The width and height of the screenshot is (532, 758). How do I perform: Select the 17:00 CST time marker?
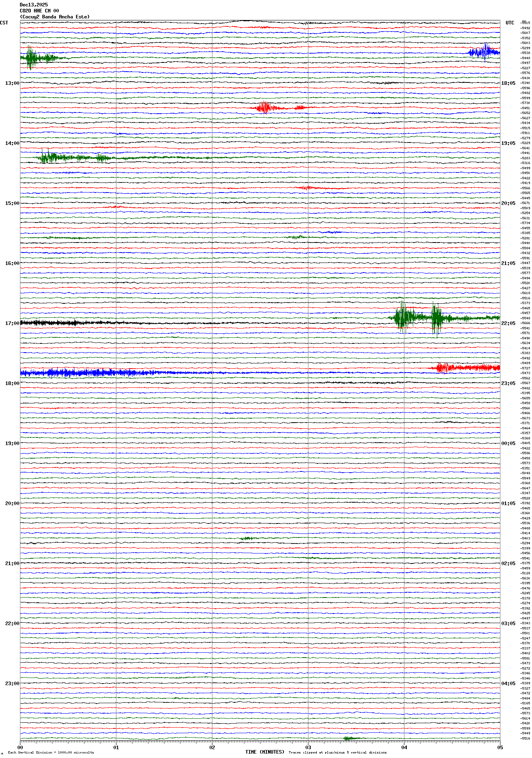click(x=12, y=323)
